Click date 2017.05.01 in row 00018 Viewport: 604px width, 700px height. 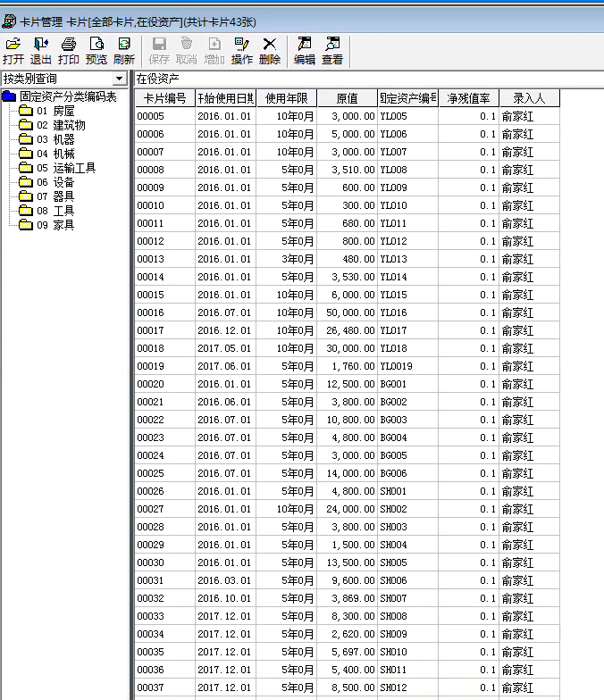click(226, 348)
